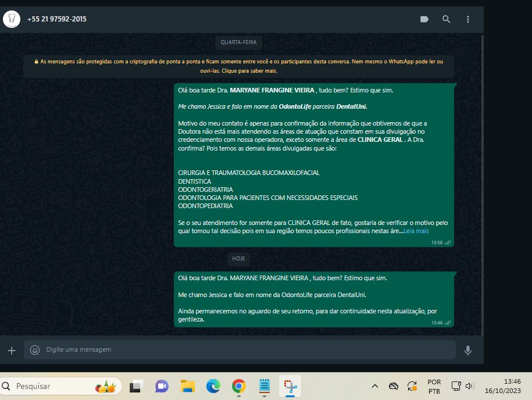The image size is (532, 400).
Task: Search within the conversation using magnifier icon
Action: click(446, 19)
